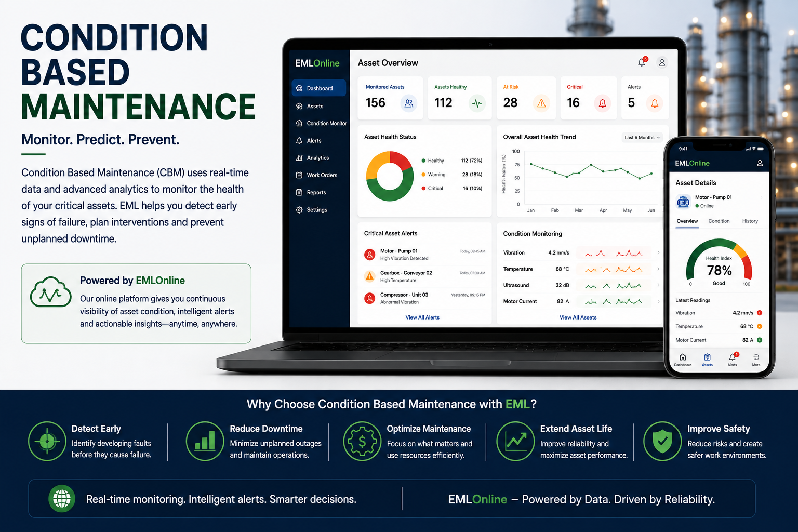
Task: Click the red alert icon beside Motor - Pump 01 alert
Action: (370, 255)
